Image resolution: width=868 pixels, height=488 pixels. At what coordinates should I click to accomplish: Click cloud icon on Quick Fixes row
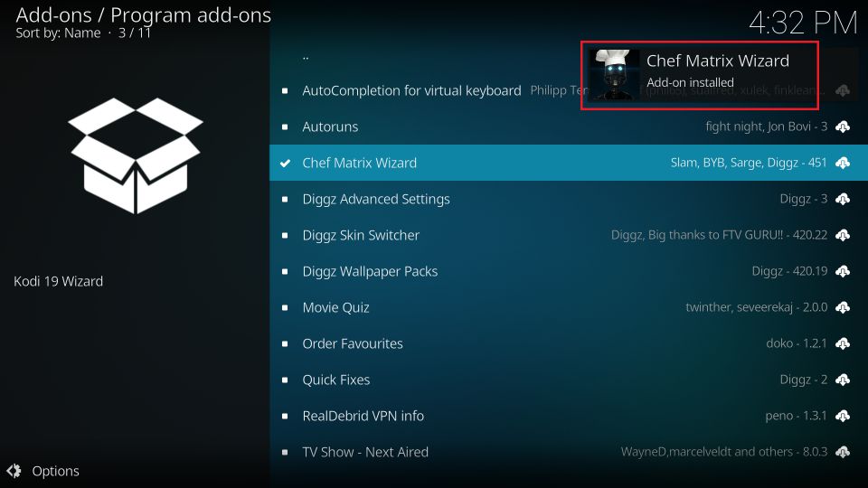pyautogui.click(x=843, y=380)
